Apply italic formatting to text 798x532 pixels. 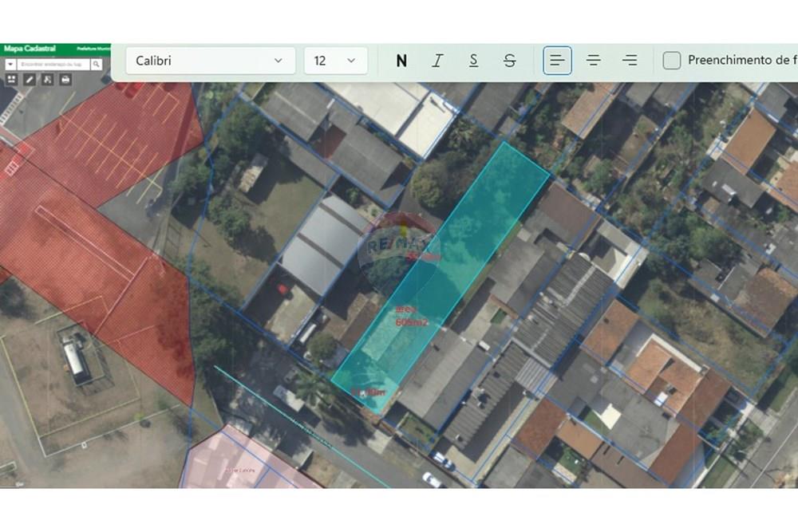437,61
